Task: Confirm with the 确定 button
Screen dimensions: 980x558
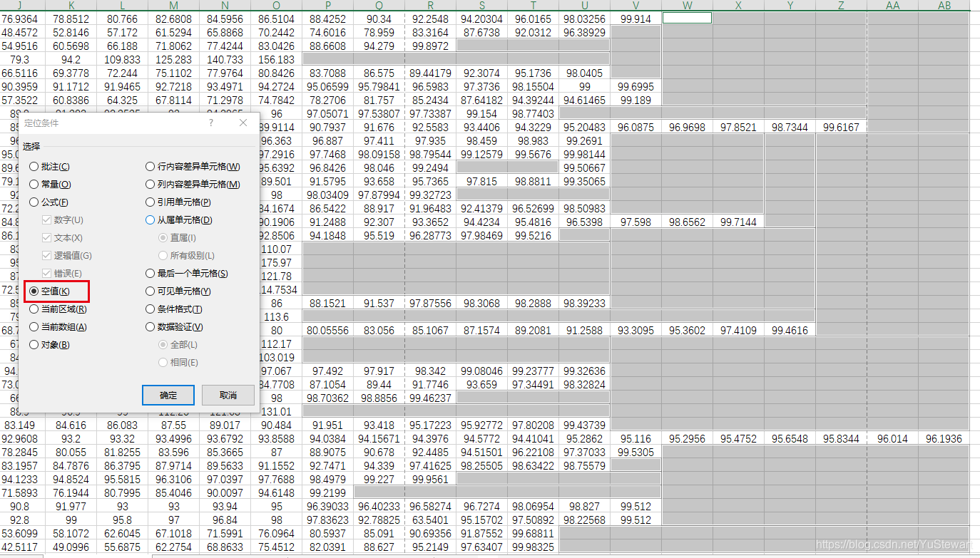Action: pos(168,395)
